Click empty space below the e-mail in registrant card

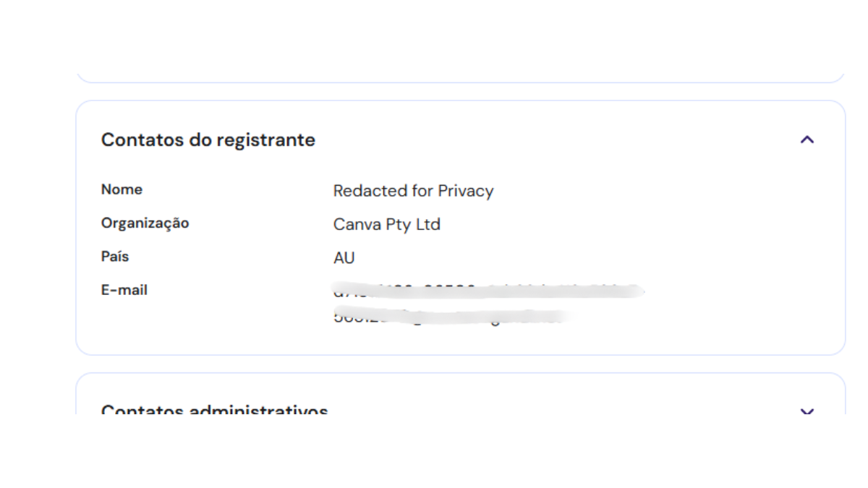point(460,340)
